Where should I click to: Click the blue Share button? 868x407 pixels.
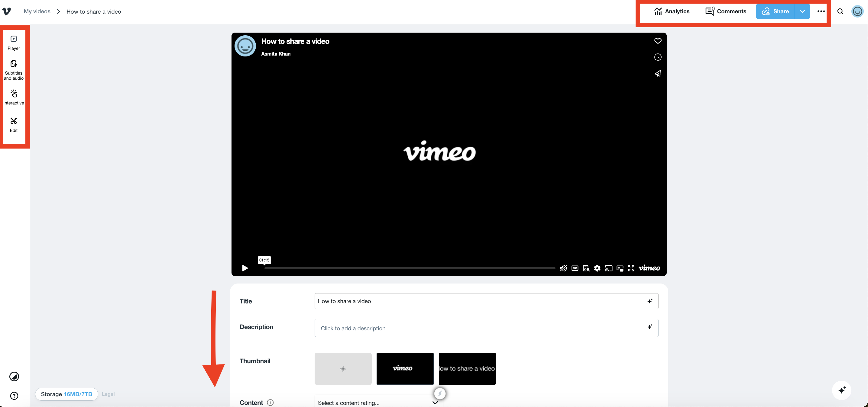[775, 11]
